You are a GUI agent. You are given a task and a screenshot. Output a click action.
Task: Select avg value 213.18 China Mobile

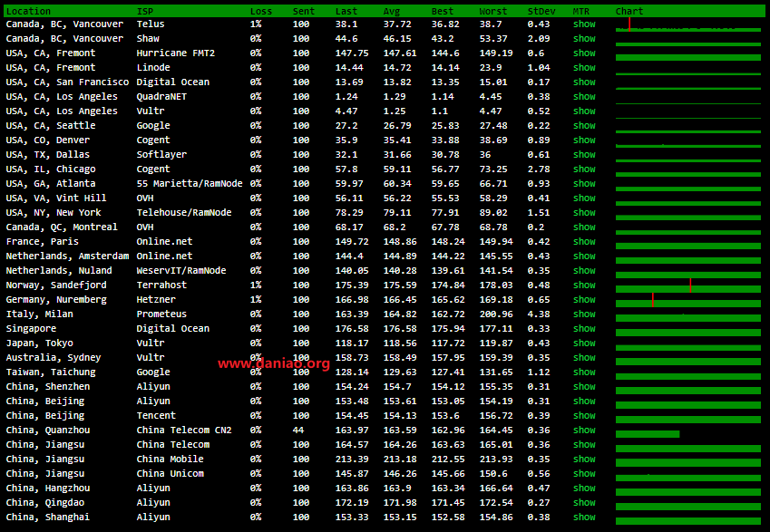(400, 459)
